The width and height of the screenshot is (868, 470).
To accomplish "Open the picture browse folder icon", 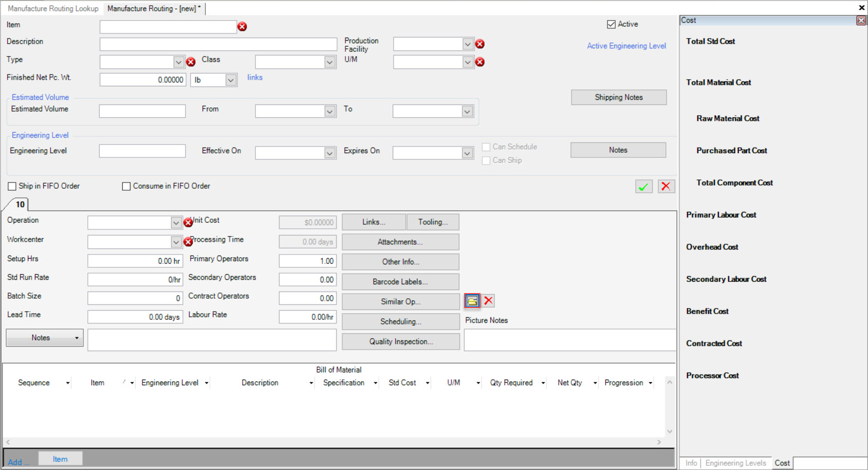I will coord(472,301).
